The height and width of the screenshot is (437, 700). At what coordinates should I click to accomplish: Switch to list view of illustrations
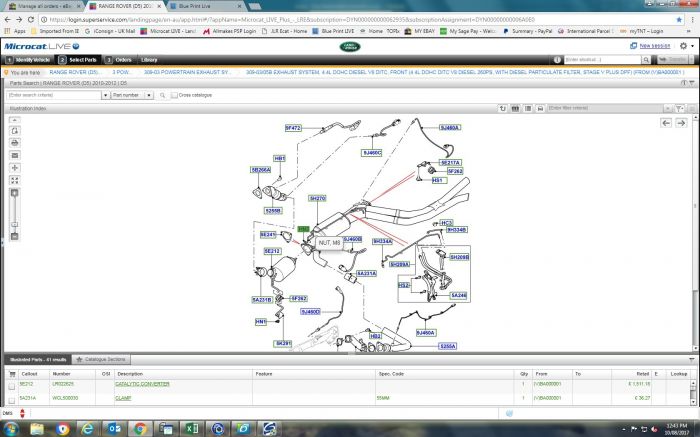coord(528,108)
